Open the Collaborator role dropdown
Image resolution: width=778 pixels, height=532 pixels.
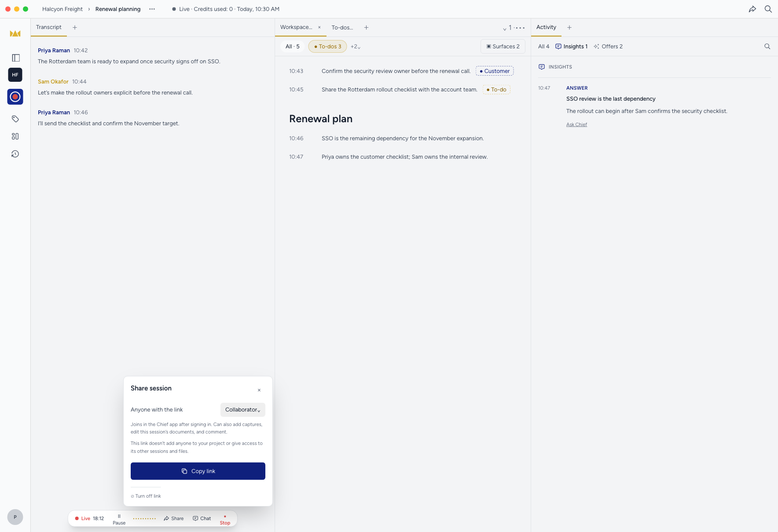(x=243, y=410)
